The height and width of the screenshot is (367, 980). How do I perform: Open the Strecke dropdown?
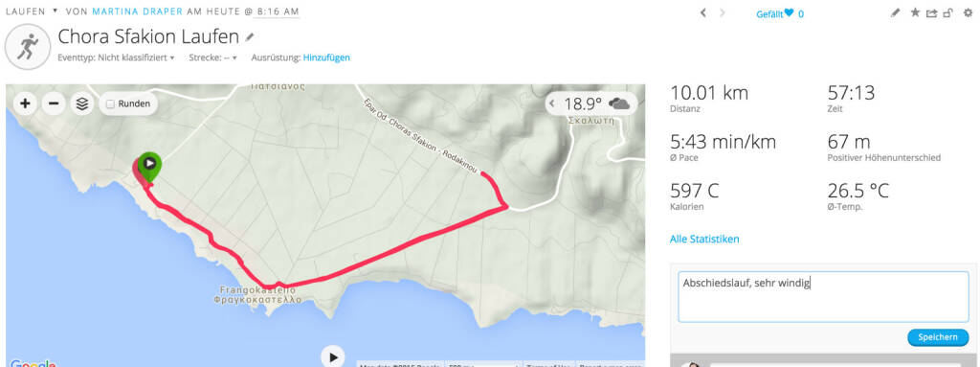tap(213, 57)
